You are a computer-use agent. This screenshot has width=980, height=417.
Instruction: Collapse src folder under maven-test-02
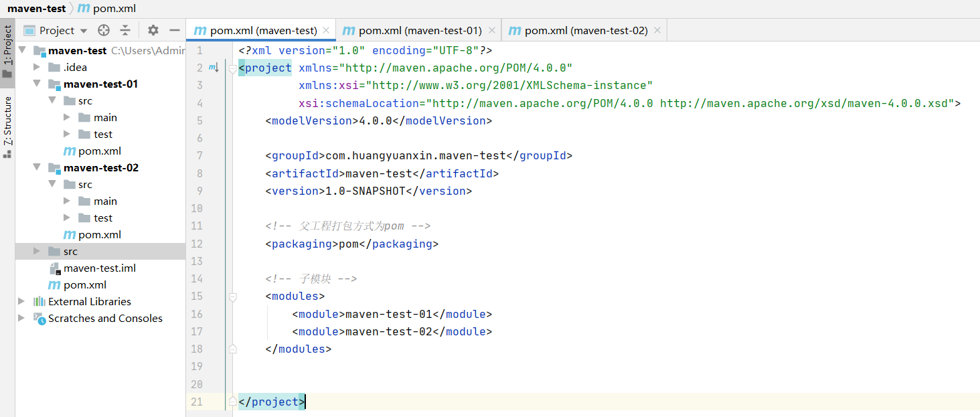52,184
